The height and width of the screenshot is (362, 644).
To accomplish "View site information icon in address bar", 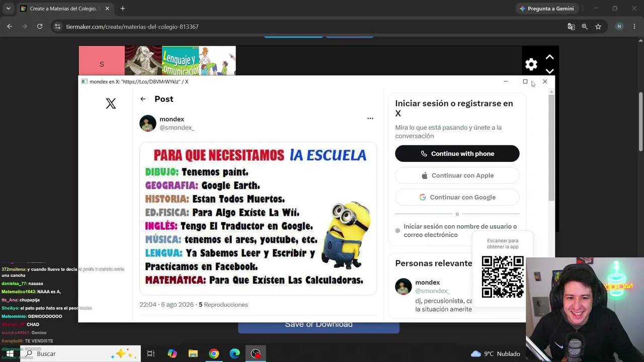I will tap(57, 27).
